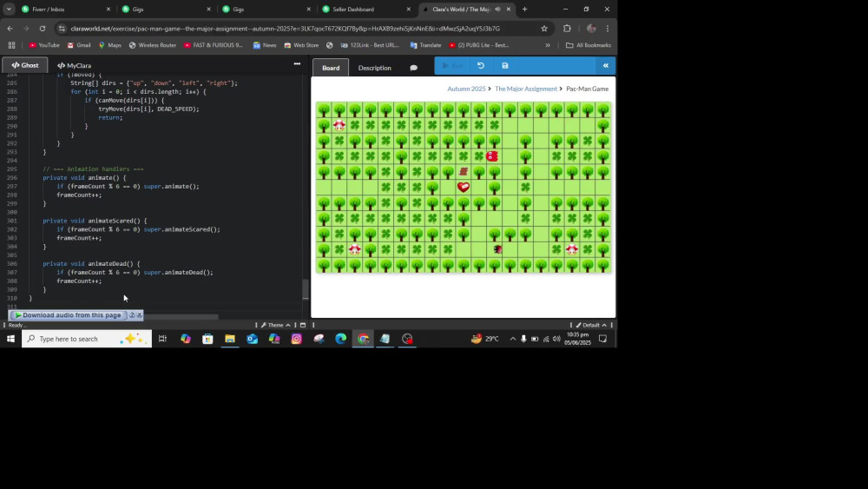Image resolution: width=868 pixels, height=489 pixels.
Task: Switch to the Seller Dashboard browser tab
Action: click(366, 10)
